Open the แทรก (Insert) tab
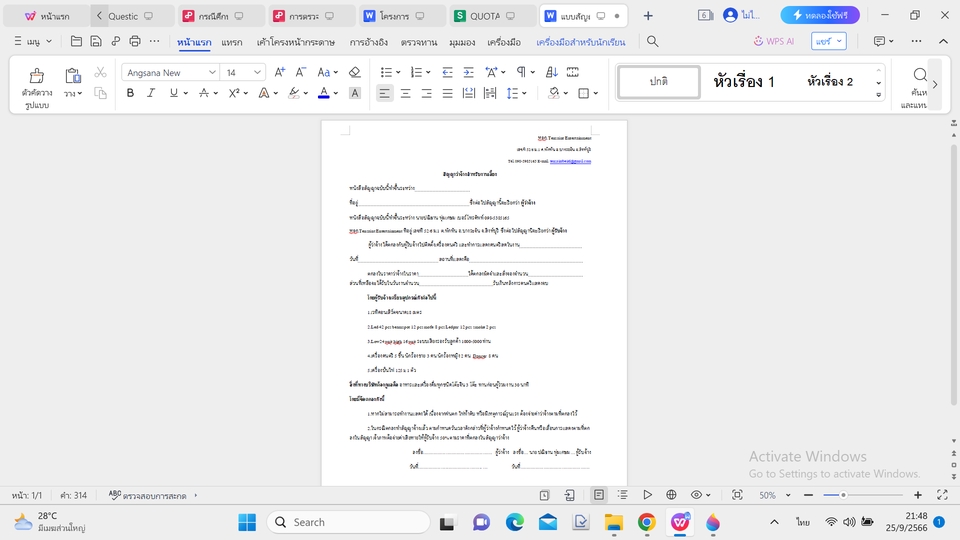The image size is (960, 540). [x=231, y=42]
